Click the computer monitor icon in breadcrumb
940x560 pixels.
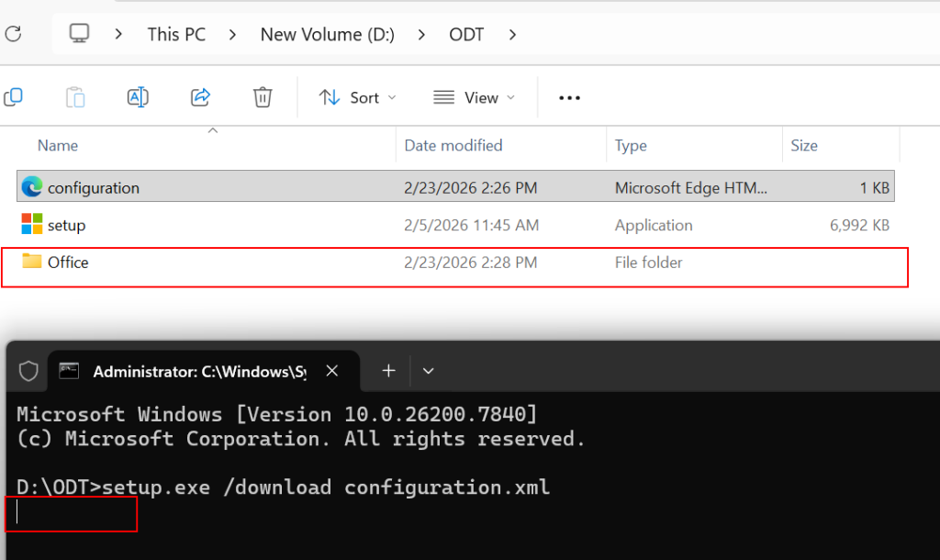(80, 34)
